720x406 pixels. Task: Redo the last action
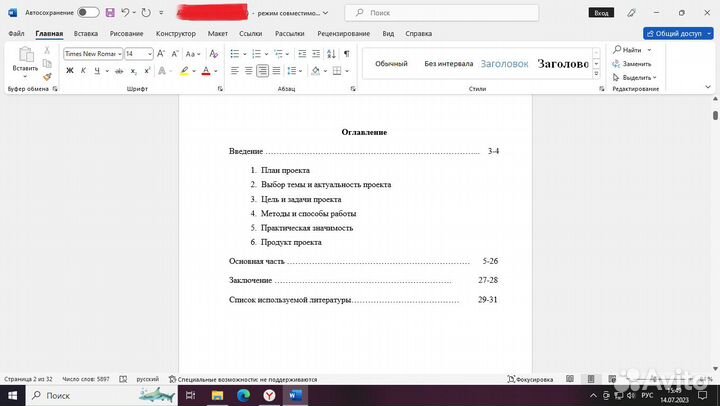pyautogui.click(x=146, y=13)
